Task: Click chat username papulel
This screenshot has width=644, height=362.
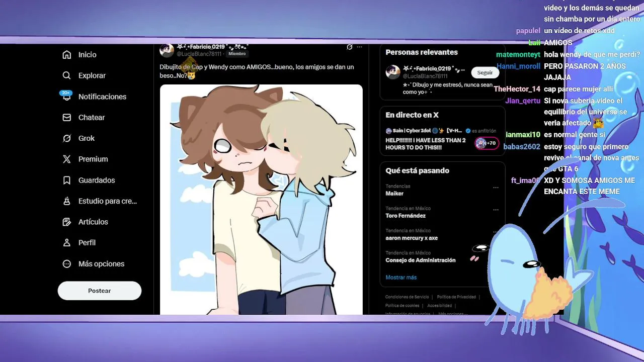Action: click(528, 31)
